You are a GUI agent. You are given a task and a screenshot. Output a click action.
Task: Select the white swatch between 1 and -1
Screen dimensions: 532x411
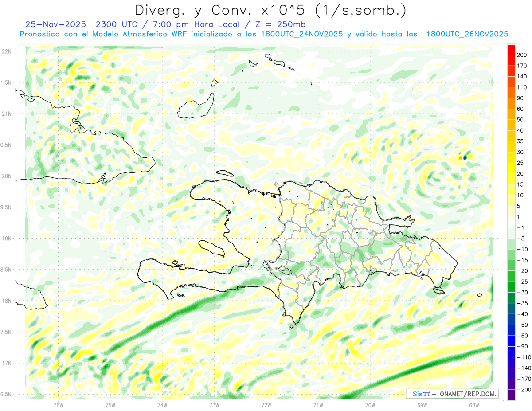(511, 222)
